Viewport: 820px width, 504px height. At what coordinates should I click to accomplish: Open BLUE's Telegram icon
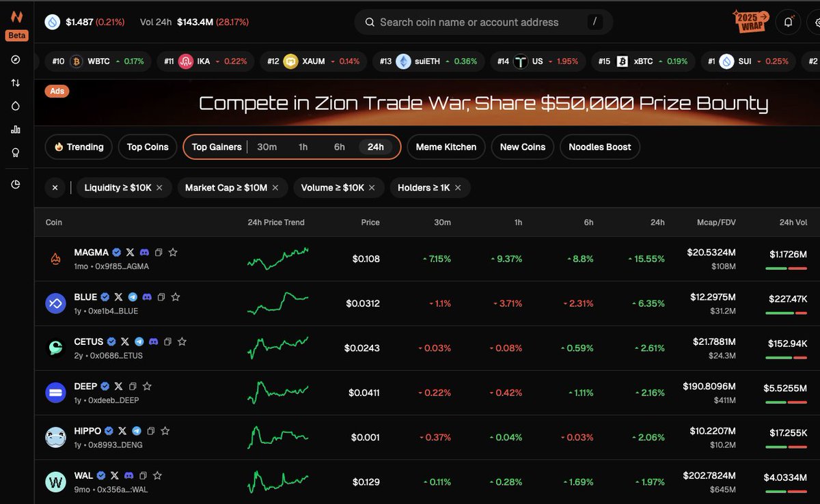[133, 297]
